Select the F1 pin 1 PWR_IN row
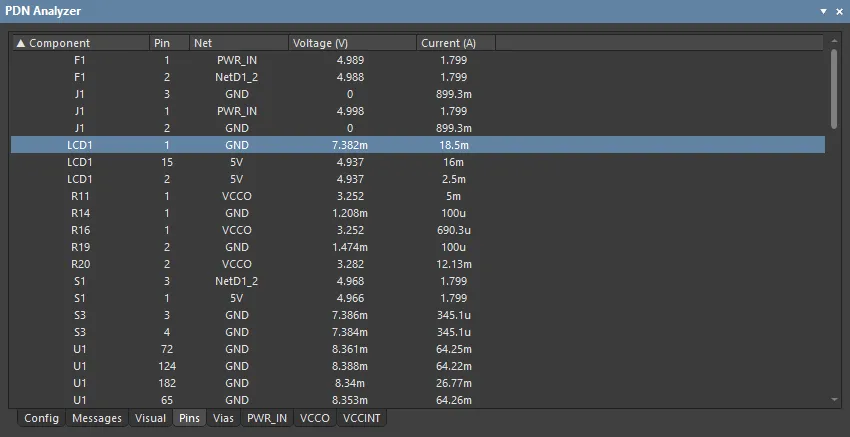Screen dimensions: 850x437 [x=418, y=60]
